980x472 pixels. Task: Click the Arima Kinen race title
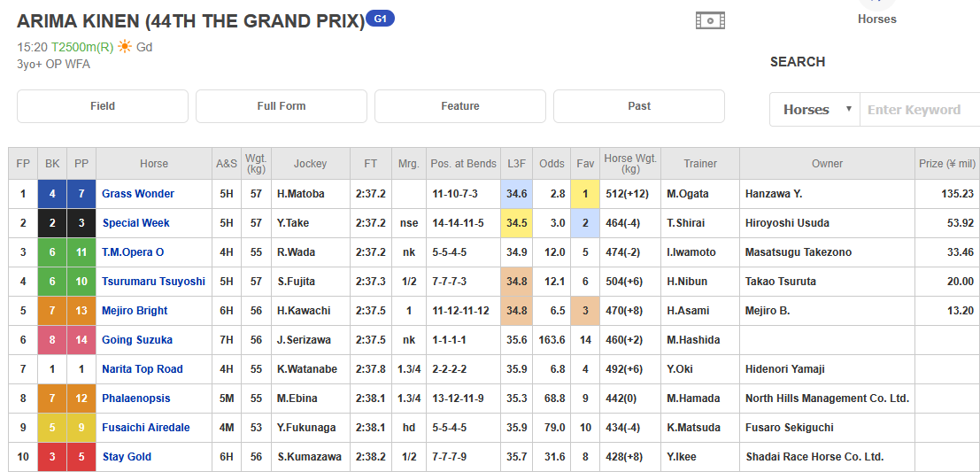(x=190, y=21)
